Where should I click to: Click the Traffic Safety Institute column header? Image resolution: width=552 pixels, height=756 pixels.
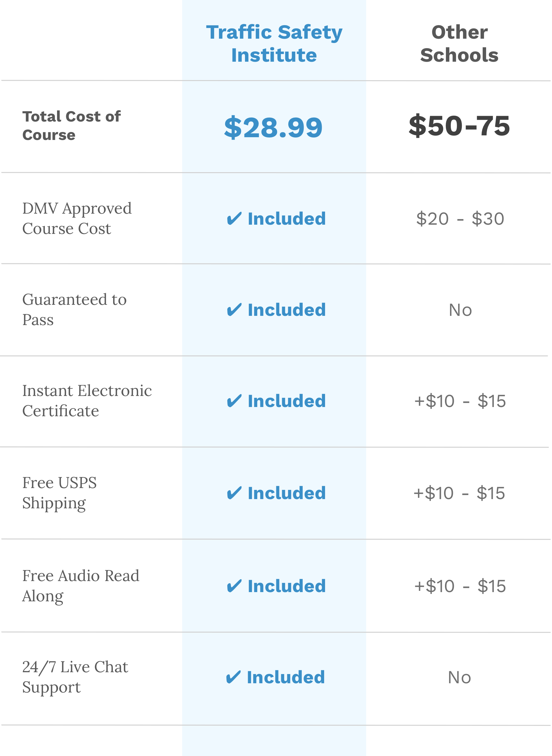(x=275, y=44)
